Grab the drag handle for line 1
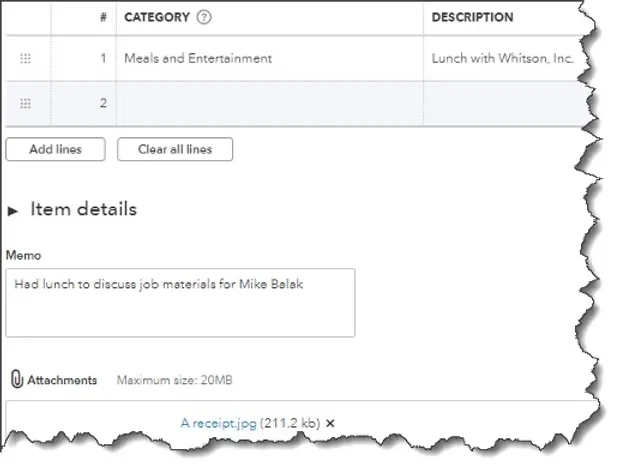 tap(25, 58)
